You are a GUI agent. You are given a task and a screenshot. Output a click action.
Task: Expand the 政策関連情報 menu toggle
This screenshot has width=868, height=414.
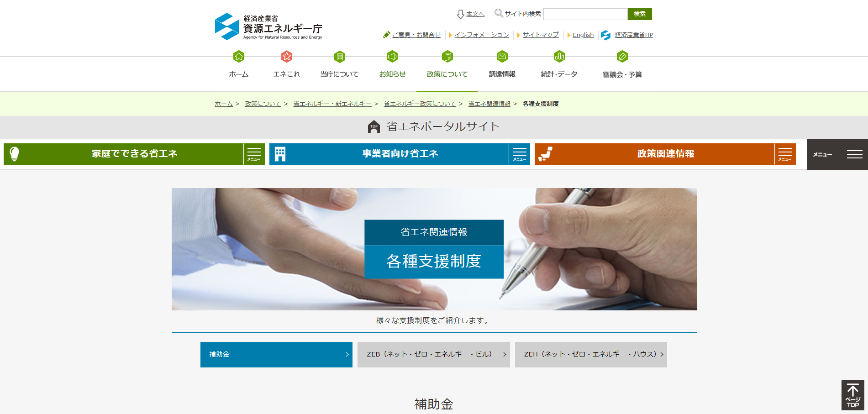click(785, 154)
